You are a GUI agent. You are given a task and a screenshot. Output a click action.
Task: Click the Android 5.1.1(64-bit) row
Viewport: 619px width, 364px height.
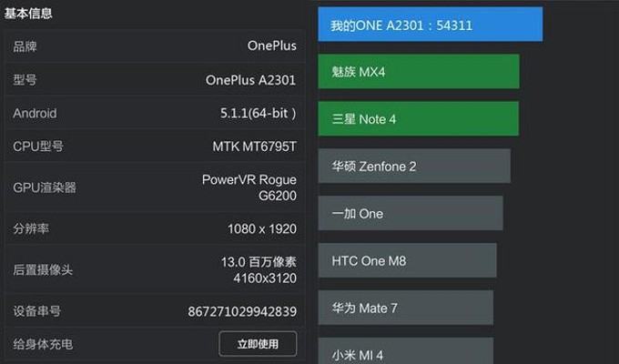click(x=154, y=114)
